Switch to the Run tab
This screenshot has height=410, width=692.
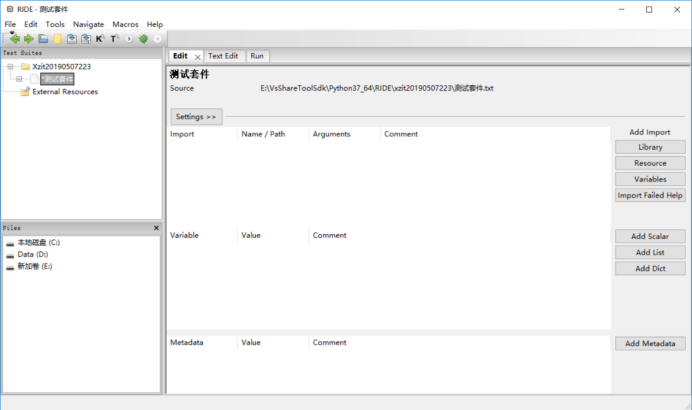[257, 56]
